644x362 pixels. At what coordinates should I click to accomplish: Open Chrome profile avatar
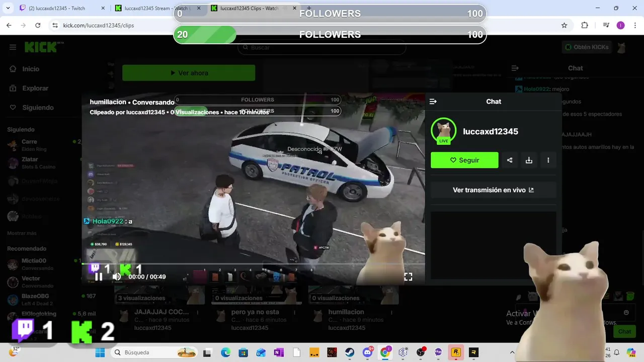[x=620, y=25]
